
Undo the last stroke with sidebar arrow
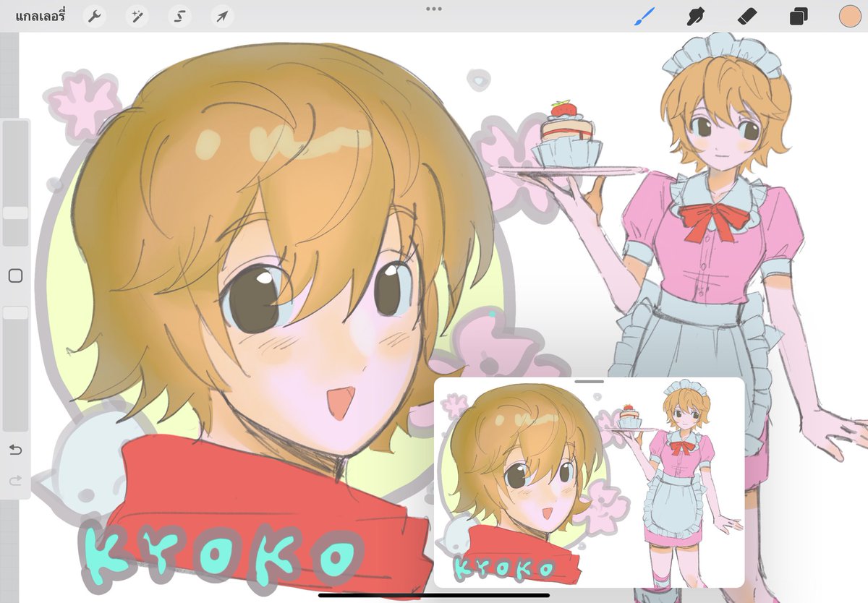[x=15, y=450]
